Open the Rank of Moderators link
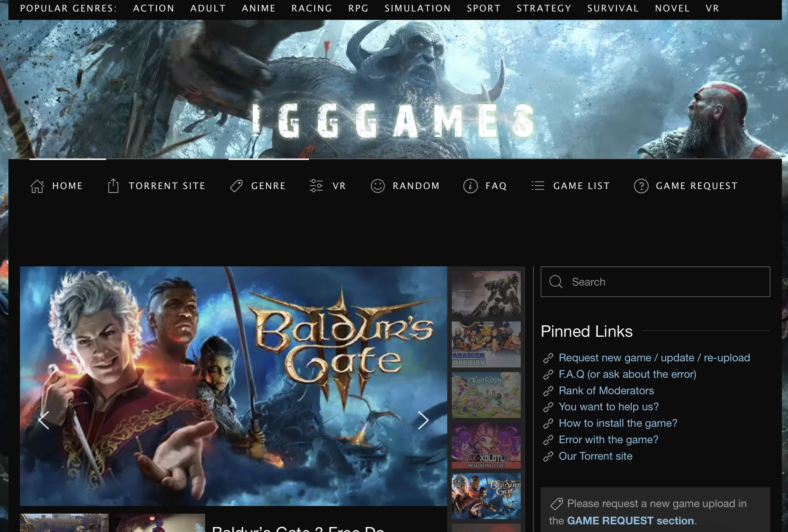This screenshot has width=788, height=532. tap(607, 391)
